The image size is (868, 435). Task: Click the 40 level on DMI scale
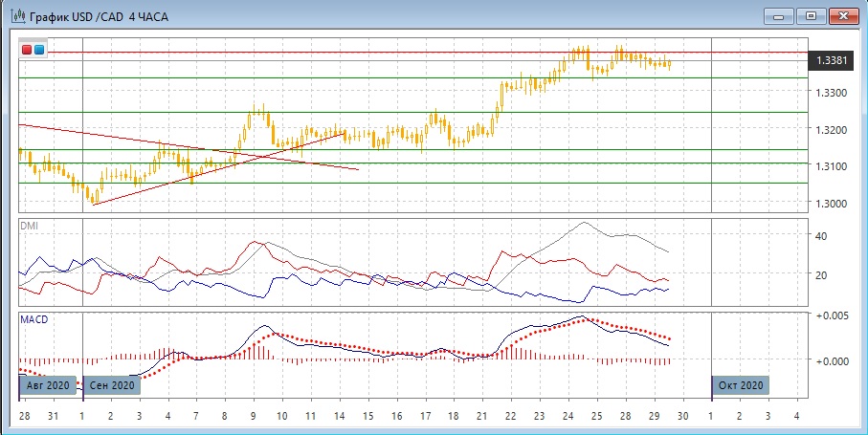(820, 236)
